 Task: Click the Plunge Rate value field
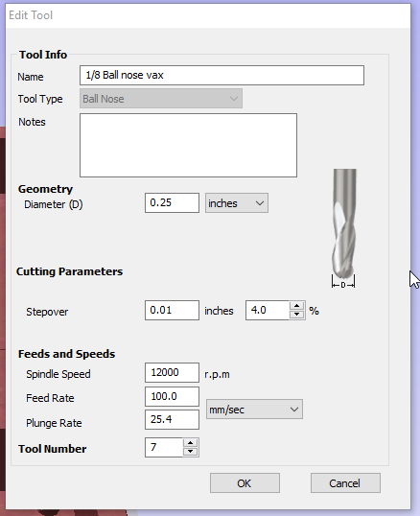point(172,419)
